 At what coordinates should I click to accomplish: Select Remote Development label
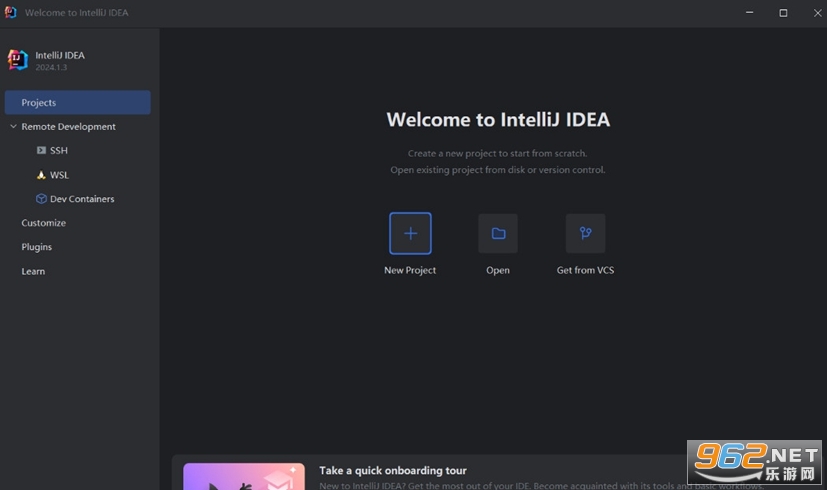pyautogui.click(x=69, y=127)
